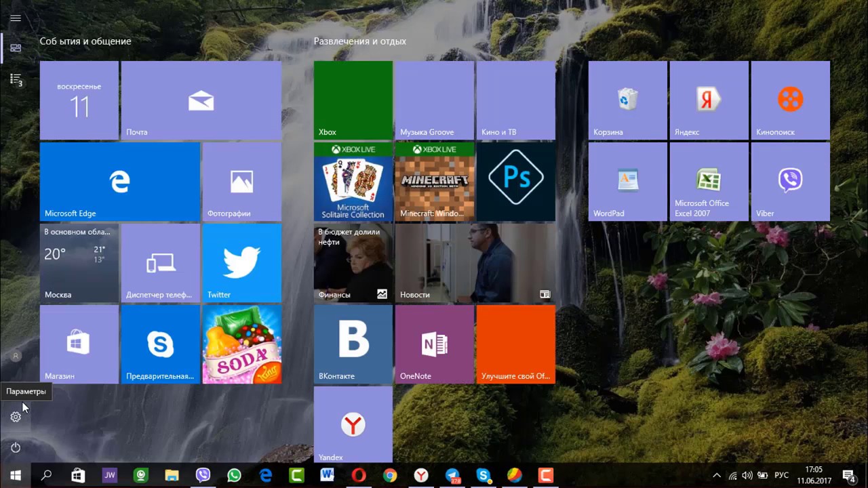Launch the Candy Crush Soda tile
This screenshot has width=868, height=488.
point(242,344)
